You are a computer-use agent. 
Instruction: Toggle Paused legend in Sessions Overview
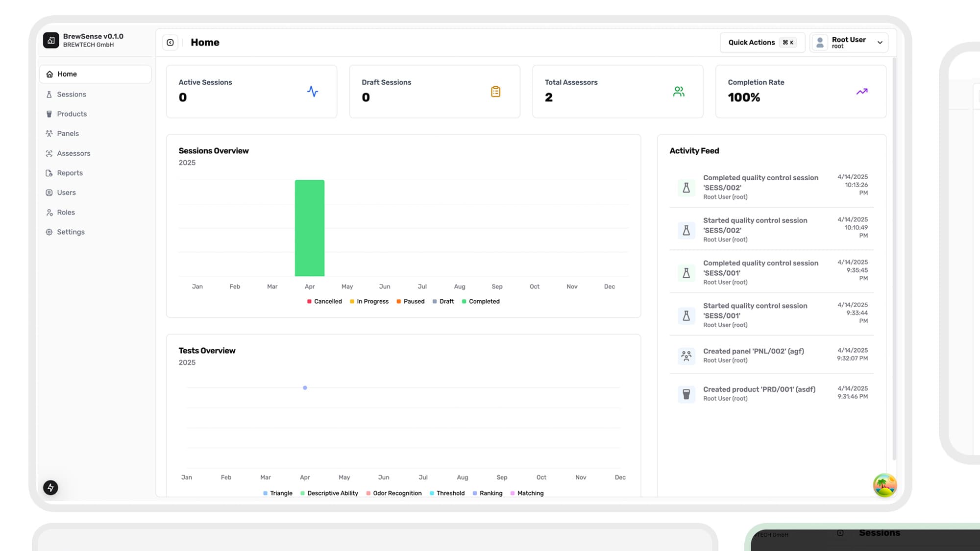[x=411, y=301]
